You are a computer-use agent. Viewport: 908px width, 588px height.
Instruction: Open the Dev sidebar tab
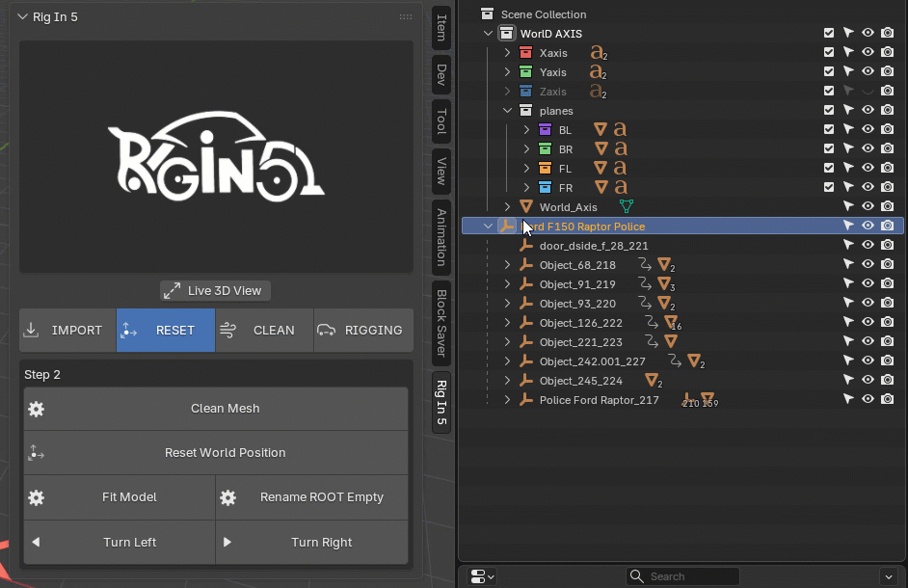[x=441, y=75]
